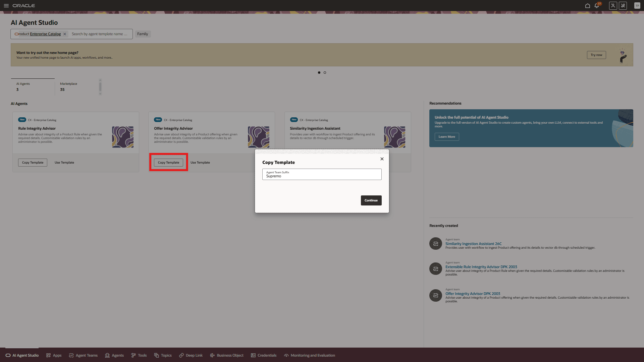Click the Agent Team Suffix field
The height and width of the screenshot is (362, 644).
click(x=322, y=174)
